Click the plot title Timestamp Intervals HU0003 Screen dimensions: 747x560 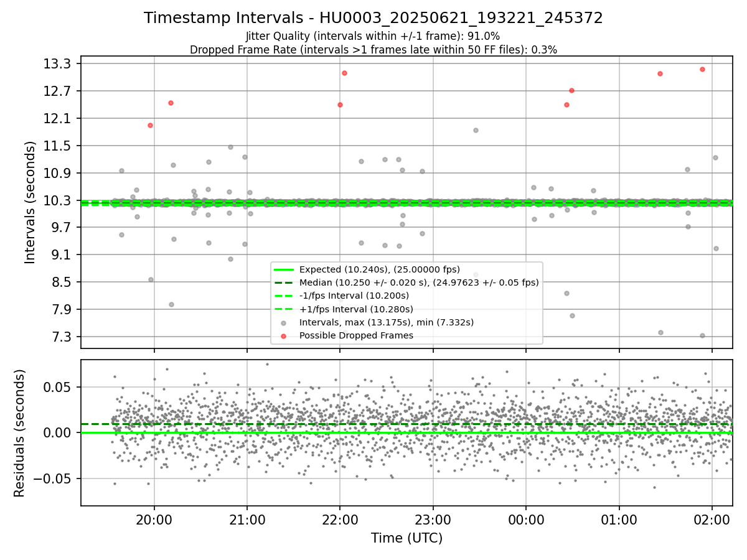coord(374,18)
